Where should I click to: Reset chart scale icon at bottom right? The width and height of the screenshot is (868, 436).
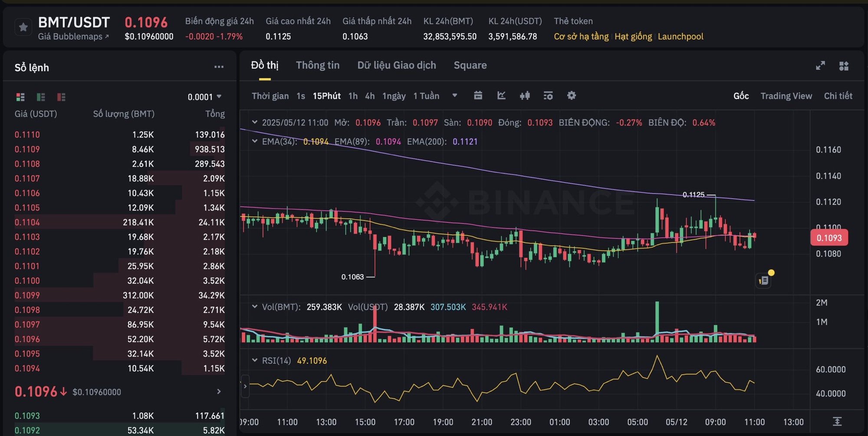click(837, 421)
